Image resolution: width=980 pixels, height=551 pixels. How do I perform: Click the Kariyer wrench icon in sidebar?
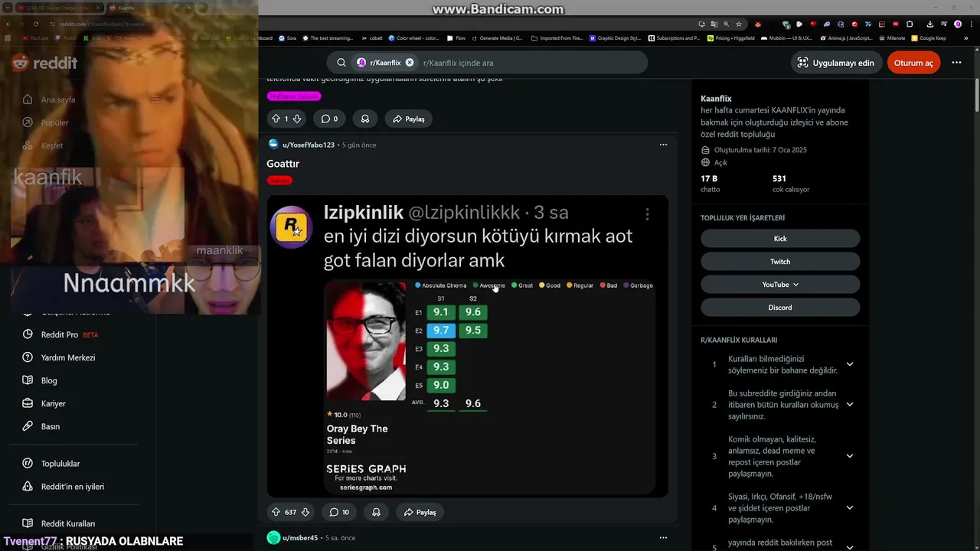click(x=28, y=403)
